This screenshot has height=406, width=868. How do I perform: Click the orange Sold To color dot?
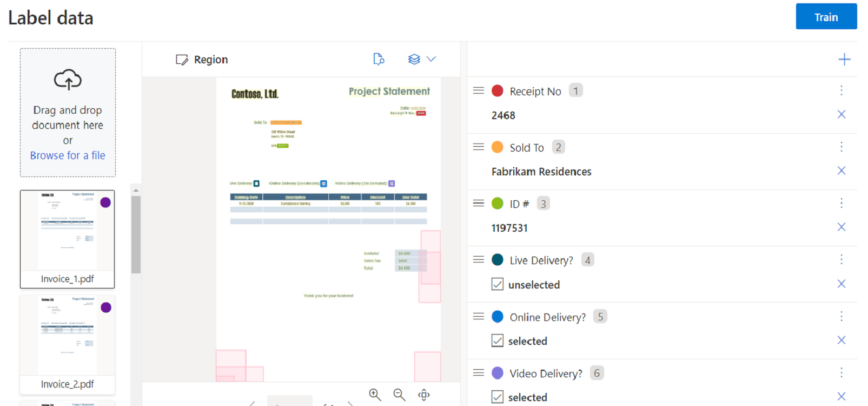coord(498,147)
